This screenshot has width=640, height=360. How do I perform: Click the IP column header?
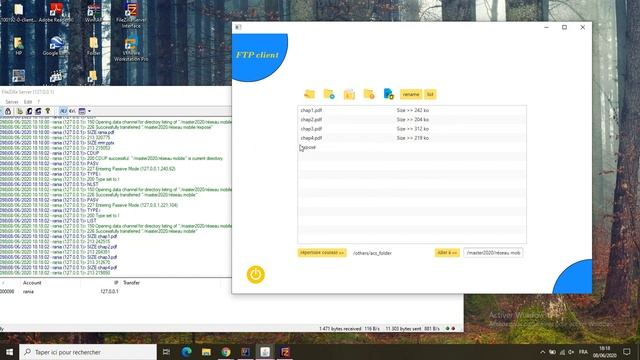click(116, 282)
